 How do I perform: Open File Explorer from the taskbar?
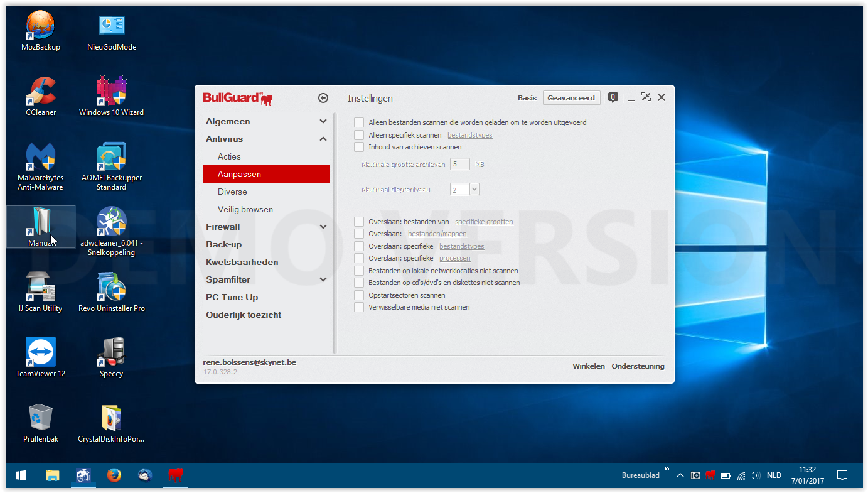53,475
